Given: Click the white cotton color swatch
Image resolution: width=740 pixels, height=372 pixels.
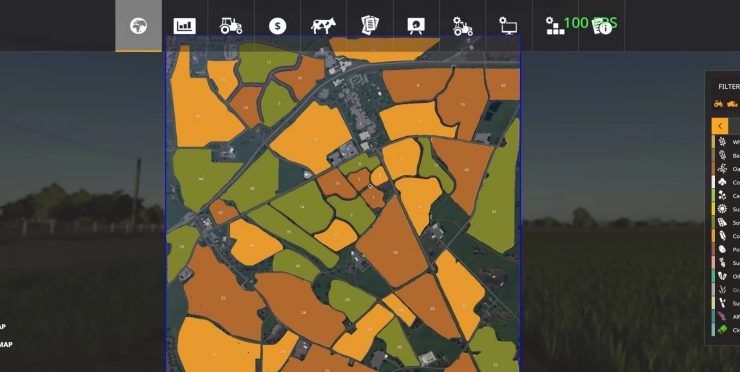Looking at the screenshot, I should (713, 182).
